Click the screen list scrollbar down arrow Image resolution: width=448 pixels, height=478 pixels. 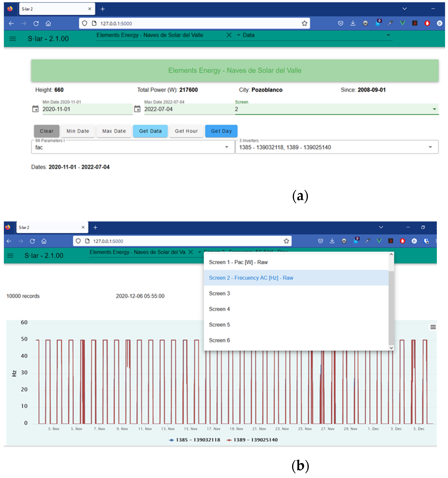pos(391,348)
